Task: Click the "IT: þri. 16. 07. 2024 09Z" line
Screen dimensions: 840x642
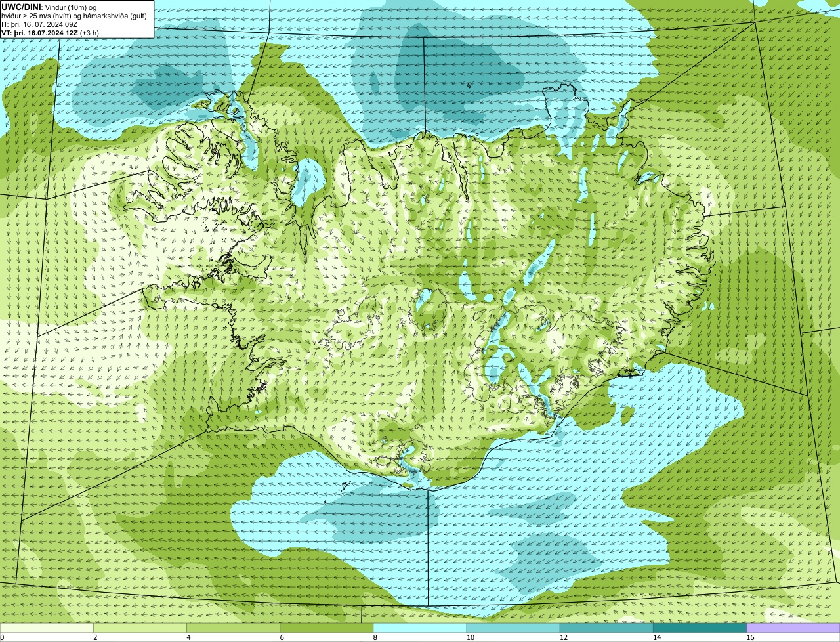Action: [x=39, y=24]
